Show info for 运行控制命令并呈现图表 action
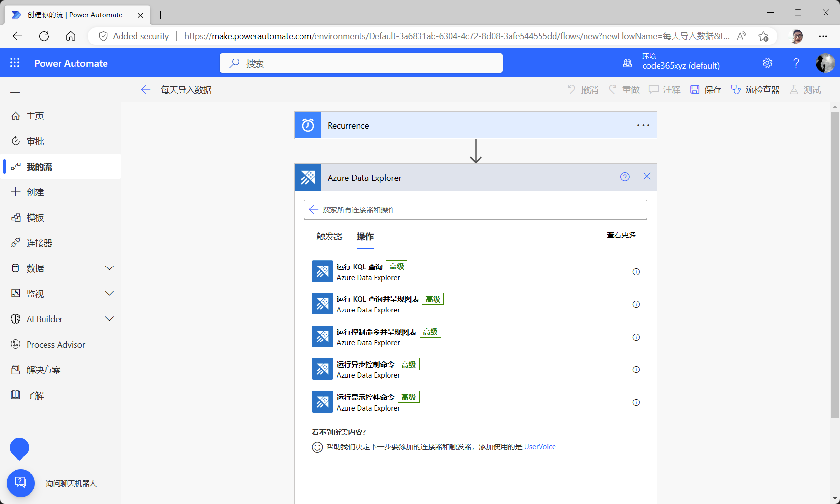The height and width of the screenshot is (504, 840). click(x=636, y=337)
